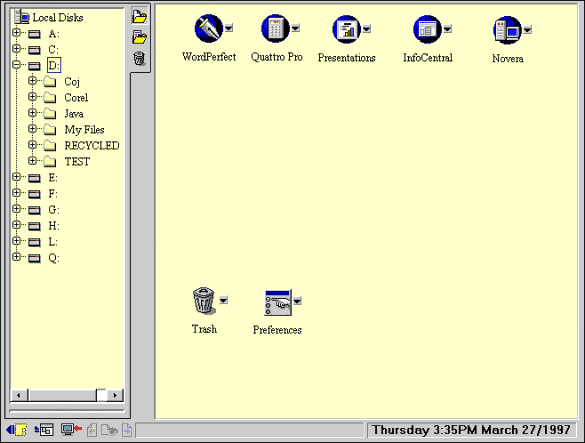The height and width of the screenshot is (443, 585).
Task: Open the dropdown arrow beside Novera
Action: coord(528,29)
